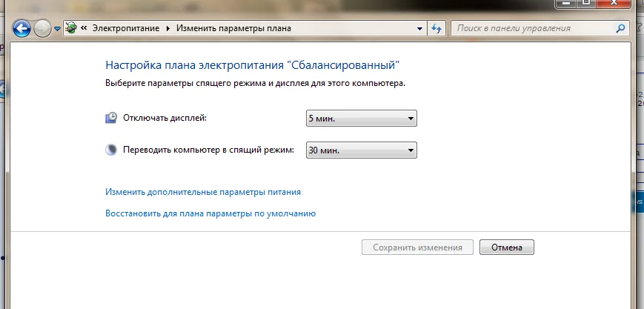
Task: Expand the address bar history dropdown
Action: 420,28
